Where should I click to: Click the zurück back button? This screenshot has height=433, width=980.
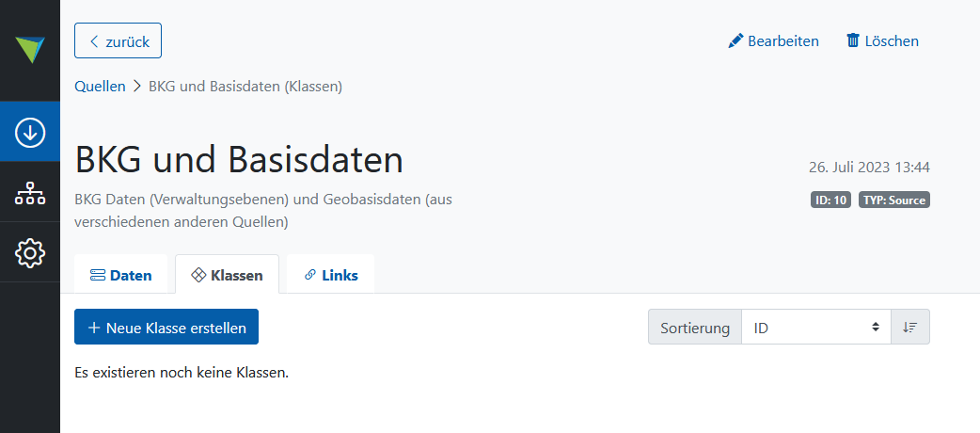click(119, 40)
